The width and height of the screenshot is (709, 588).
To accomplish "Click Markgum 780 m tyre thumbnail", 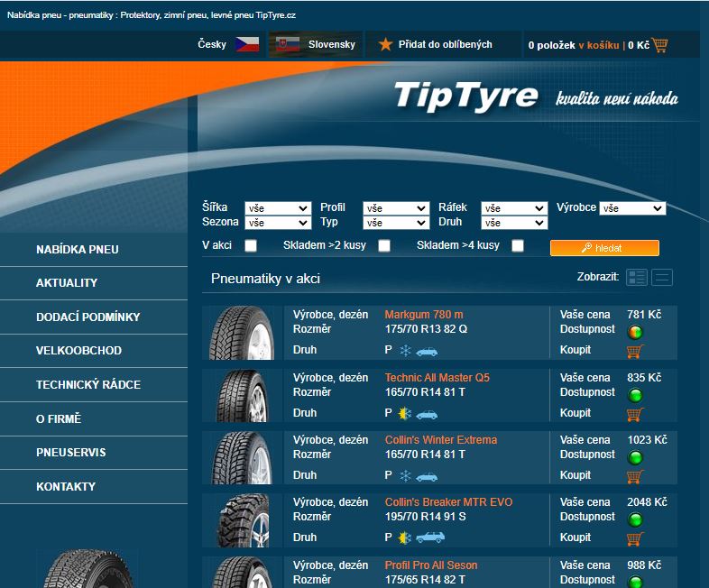I will (x=242, y=333).
